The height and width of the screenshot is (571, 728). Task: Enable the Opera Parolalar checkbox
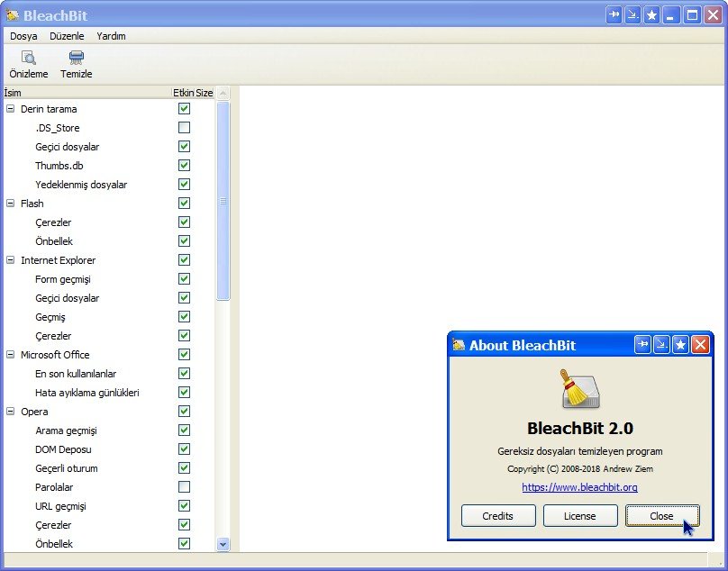tap(185, 487)
